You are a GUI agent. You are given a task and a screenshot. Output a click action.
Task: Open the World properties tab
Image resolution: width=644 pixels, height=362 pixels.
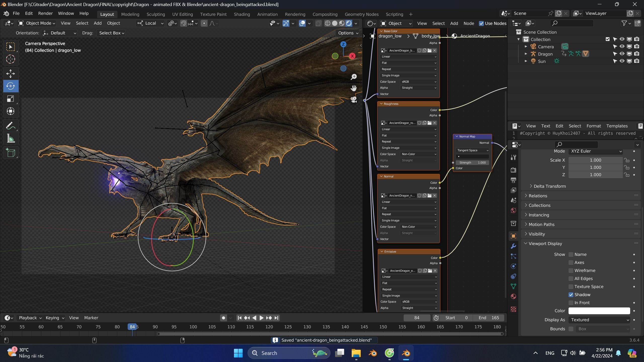point(513,210)
